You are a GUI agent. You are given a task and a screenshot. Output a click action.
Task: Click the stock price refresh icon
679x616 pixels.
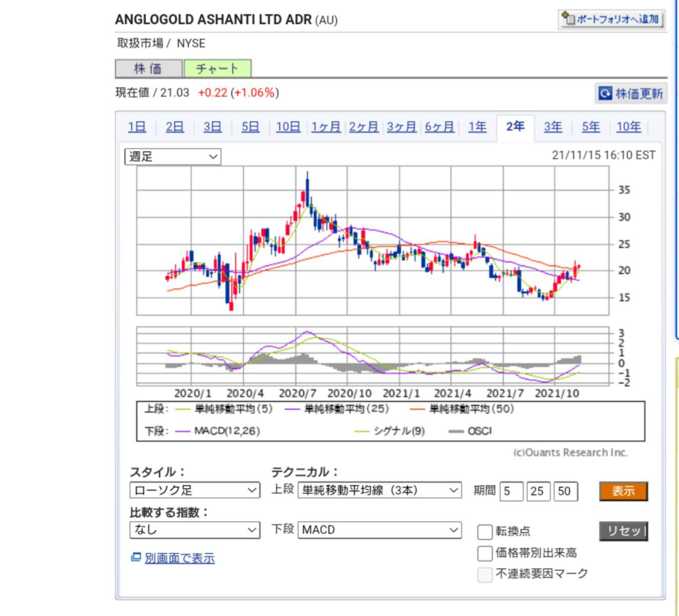point(605,94)
